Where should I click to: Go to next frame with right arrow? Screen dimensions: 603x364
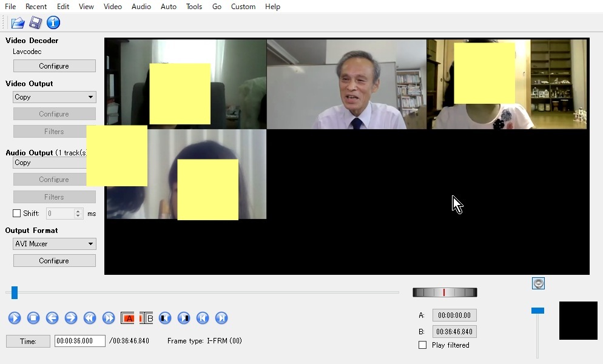(x=71, y=318)
